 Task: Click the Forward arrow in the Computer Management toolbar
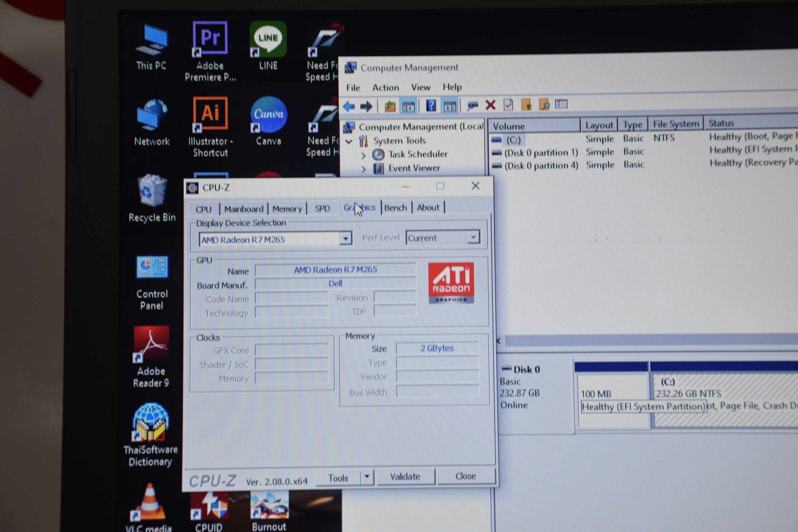pyautogui.click(x=366, y=107)
